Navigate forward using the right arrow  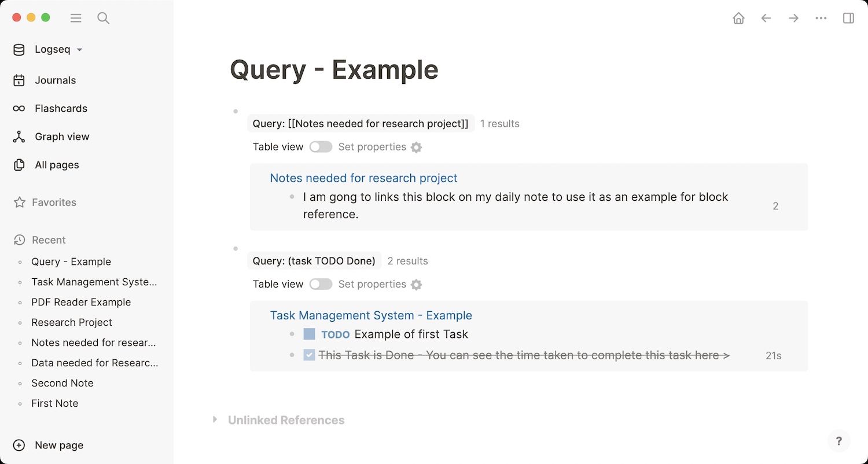[x=793, y=18]
